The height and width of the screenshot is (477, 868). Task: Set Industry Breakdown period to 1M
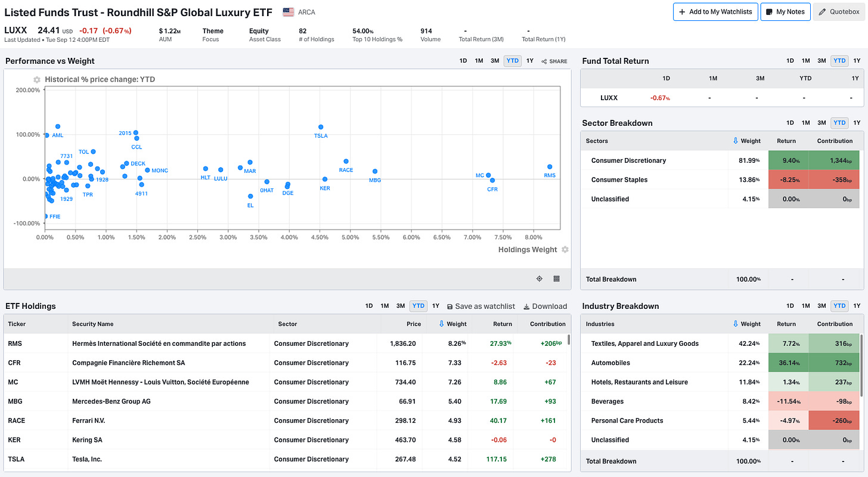(805, 306)
